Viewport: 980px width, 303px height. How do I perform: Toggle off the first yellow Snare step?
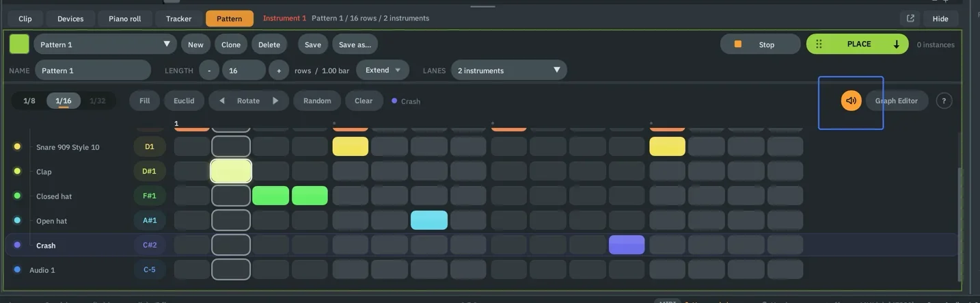point(351,146)
